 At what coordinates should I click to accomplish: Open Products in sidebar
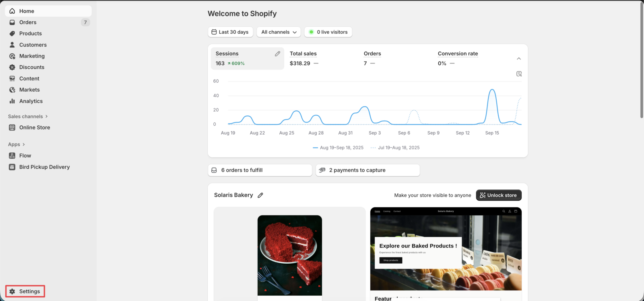coord(48,34)
